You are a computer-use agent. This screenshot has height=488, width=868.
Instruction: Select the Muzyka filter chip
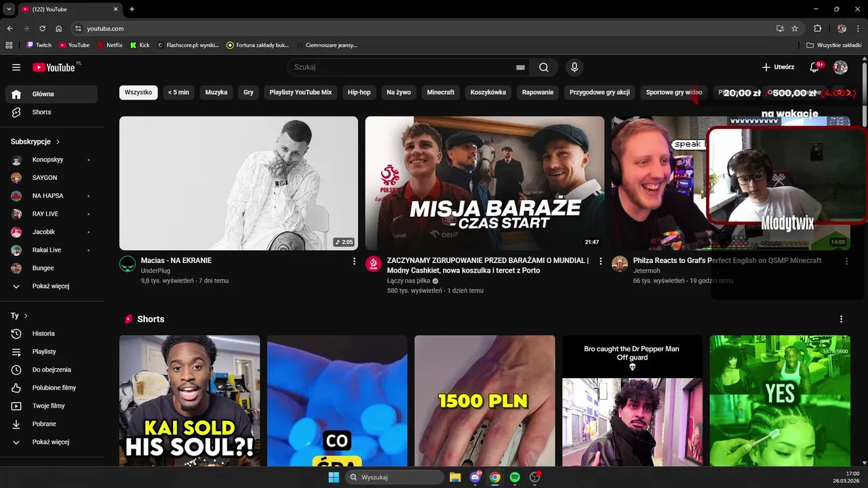(216, 92)
